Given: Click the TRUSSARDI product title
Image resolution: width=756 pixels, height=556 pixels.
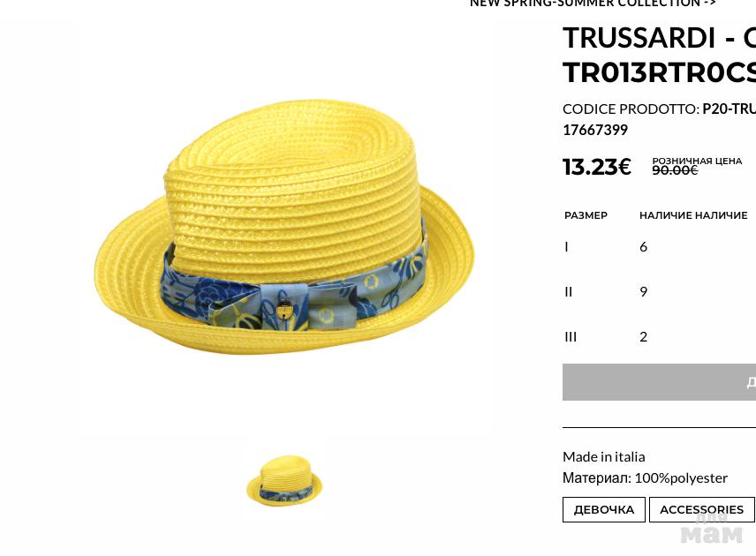Looking at the screenshot, I should [x=659, y=55].
